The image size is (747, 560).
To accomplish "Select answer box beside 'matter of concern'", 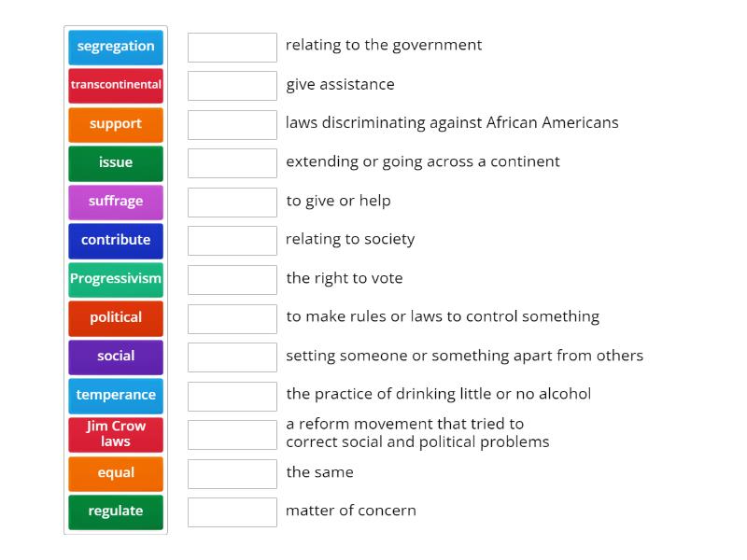I will click(233, 511).
